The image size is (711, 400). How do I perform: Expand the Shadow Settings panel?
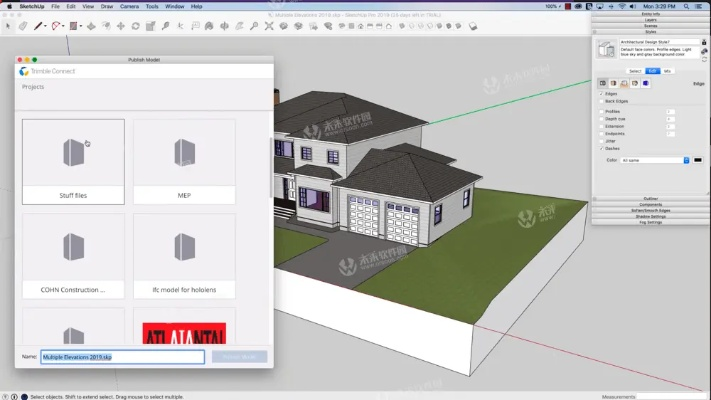click(x=650, y=215)
